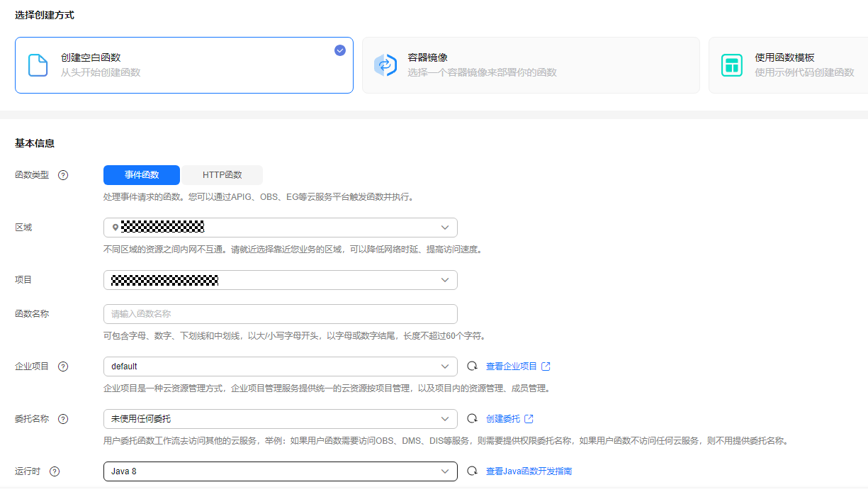Click the help icon beside 运行时
Screen dimensions: 868x492
click(x=55, y=471)
